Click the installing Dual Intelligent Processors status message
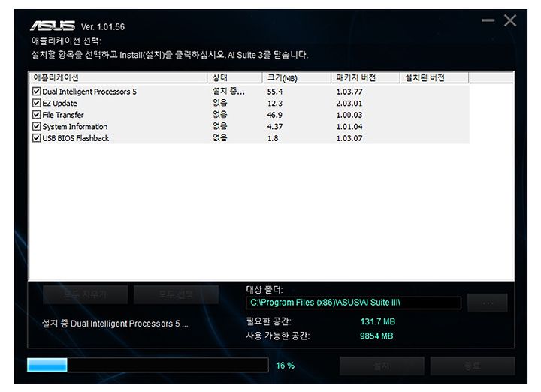The width and height of the screenshot is (541, 392). coord(115,324)
